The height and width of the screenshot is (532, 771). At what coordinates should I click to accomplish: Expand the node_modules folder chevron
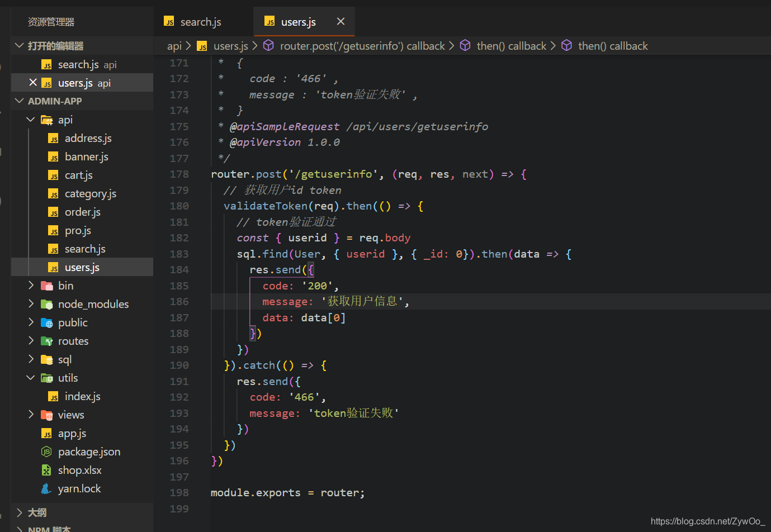tap(31, 304)
